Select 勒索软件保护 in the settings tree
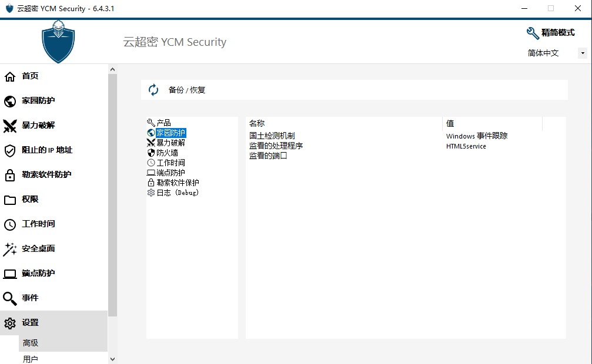 pos(178,183)
